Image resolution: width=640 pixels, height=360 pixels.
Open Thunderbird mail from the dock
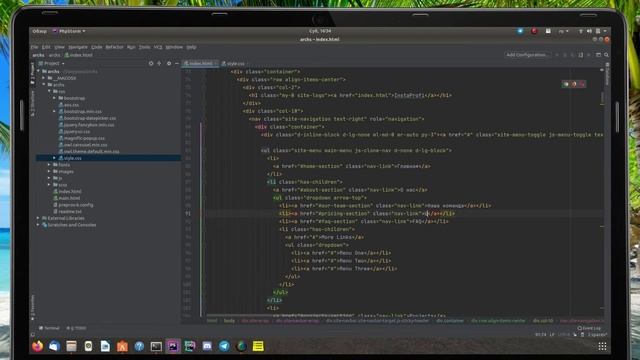(54, 346)
